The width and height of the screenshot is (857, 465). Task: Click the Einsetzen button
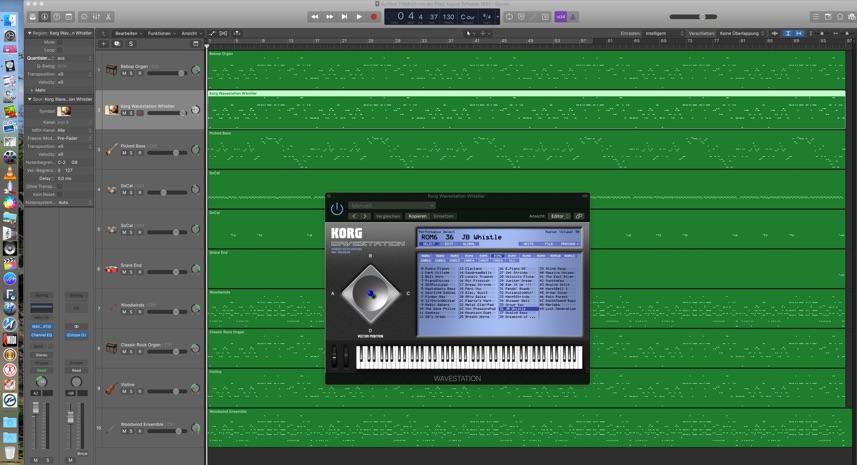pos(444,216)
